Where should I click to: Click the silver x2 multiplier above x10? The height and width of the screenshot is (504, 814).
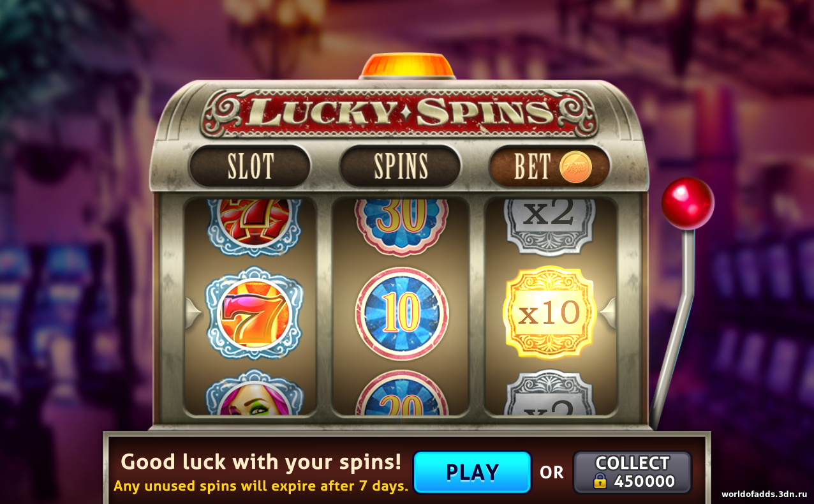click(x=549, y=220)
